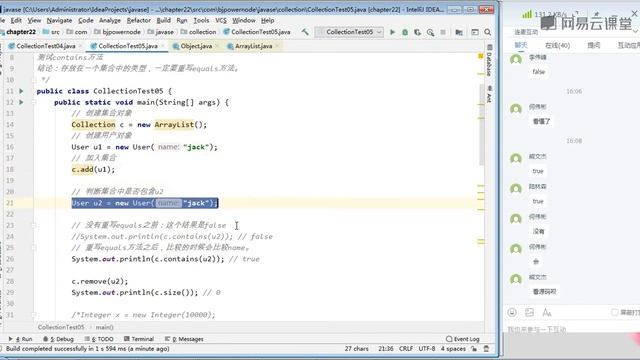Open the Project Structure folder icon

click(459, 32)
